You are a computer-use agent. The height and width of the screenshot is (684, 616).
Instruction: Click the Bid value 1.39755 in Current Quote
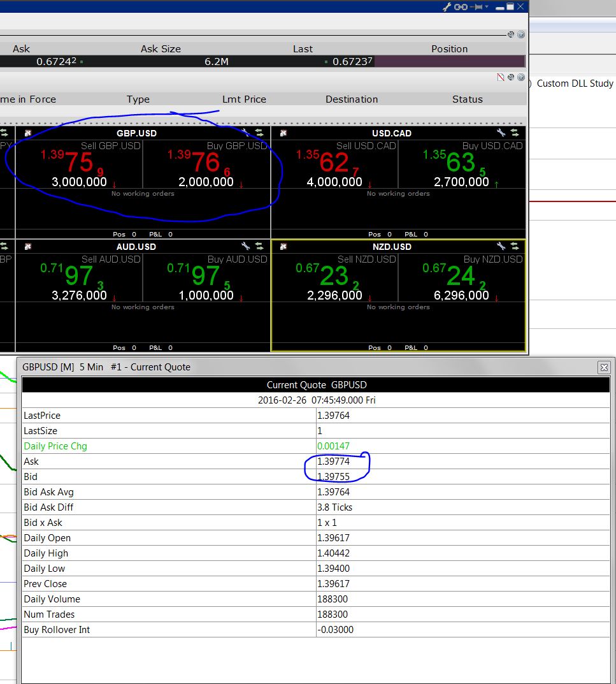tap(334, 477)
